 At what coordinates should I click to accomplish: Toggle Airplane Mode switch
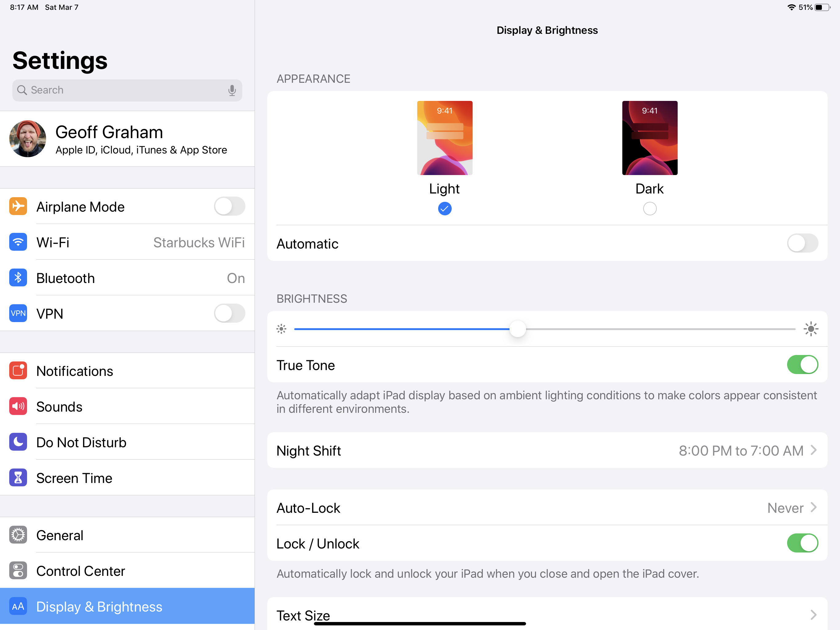tap(229, 206)
